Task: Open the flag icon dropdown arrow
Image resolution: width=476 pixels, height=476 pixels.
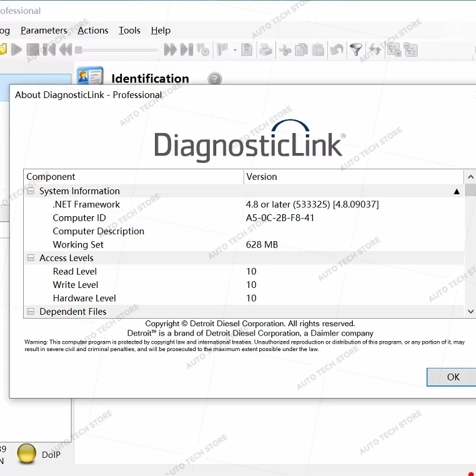Action: click(x=235, y=50)
